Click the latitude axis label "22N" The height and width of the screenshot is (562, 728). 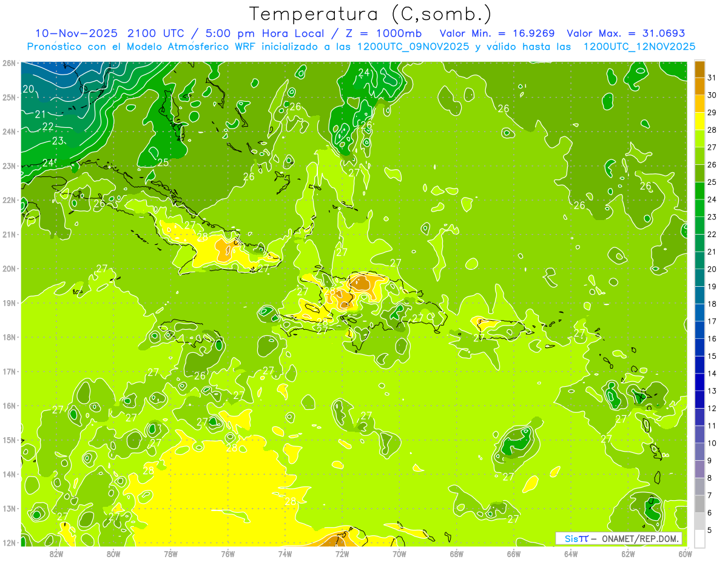[8, 200]
